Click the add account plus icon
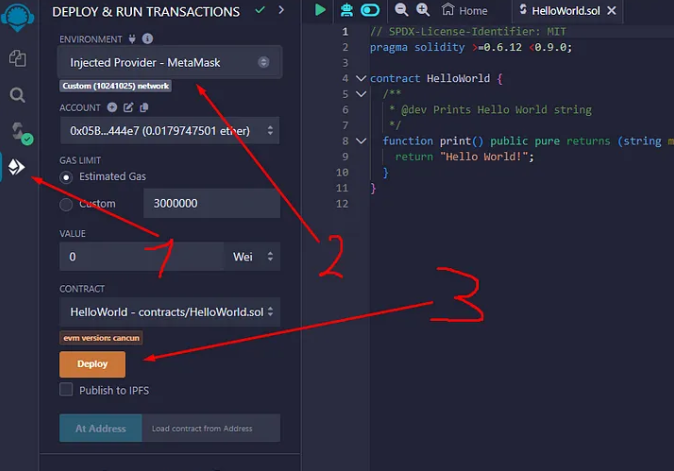 pyautogui.click(x=112, y=107)
